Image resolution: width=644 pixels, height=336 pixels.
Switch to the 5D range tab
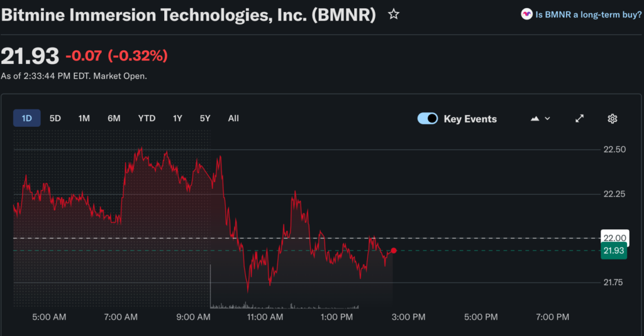pyautogui.click(x=55, y=118)
